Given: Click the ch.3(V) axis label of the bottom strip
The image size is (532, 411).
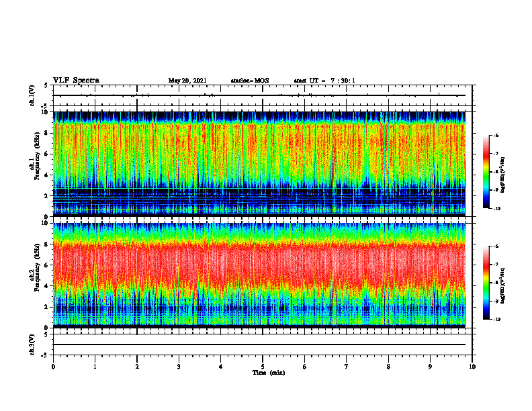Looking at the screenshot, I should point(32,345).
